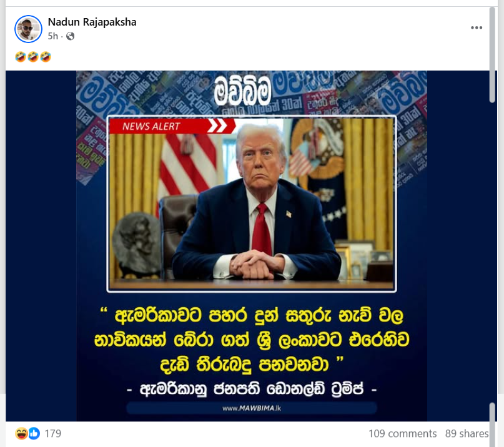This screenshot has width=504, height=447.
Task: Click the dark blue left image margin
Action: pyautogui.click(x=41, y=246)
